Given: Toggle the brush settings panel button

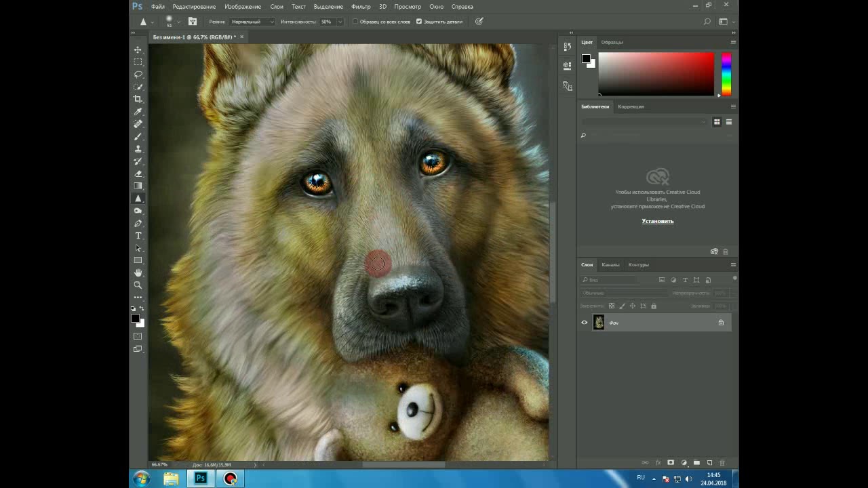Looking at the screenshot, I should tap(193, 22).
